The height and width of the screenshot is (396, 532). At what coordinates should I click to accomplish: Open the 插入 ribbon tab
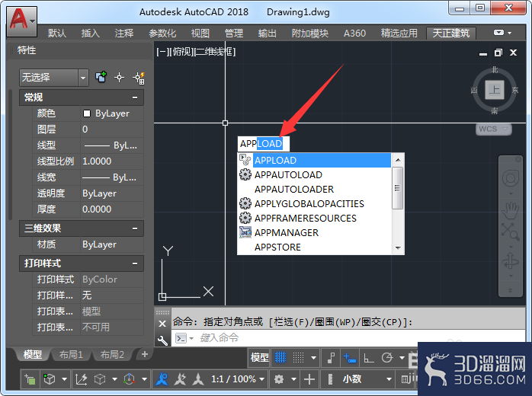[90, 34]
